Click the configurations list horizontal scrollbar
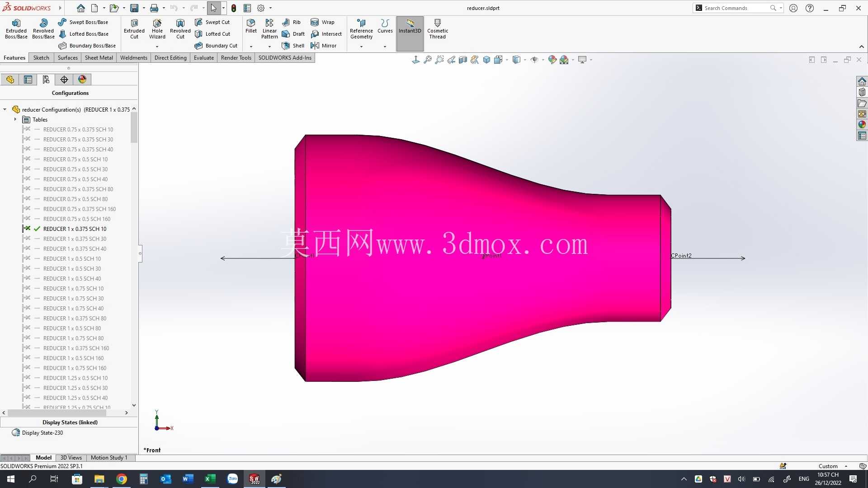The image size is (868, 488). [x=57, y=413]
